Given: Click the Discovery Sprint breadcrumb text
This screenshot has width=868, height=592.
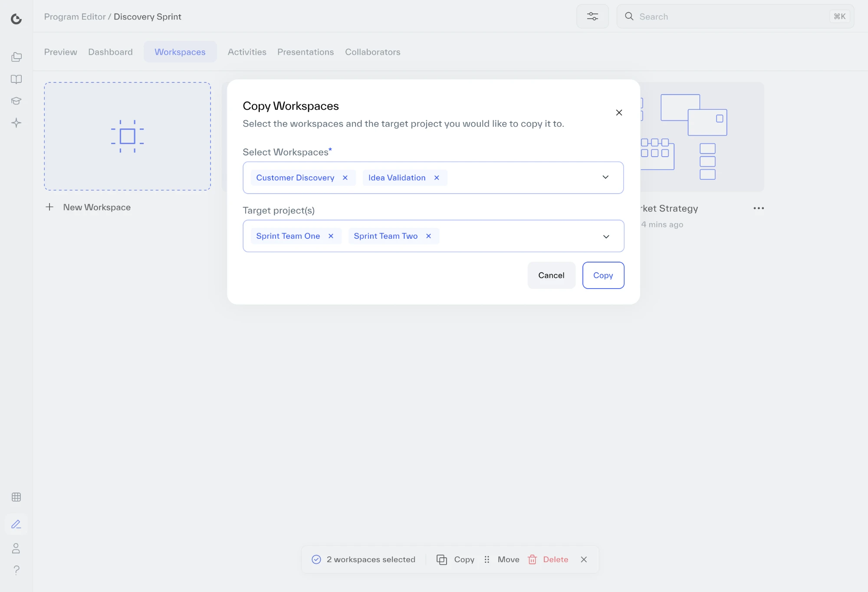Looking at the screenshot, I should pos(147,16).
